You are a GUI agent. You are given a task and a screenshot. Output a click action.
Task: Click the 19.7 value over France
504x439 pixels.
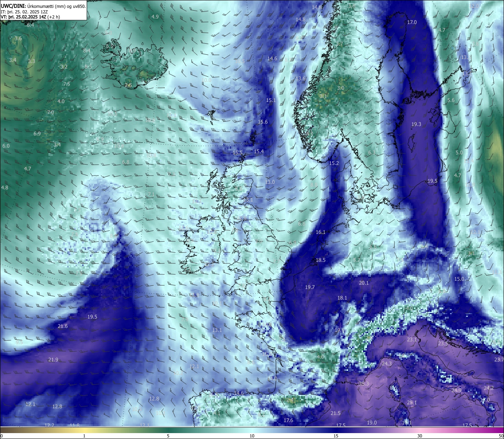coord(310,287)
